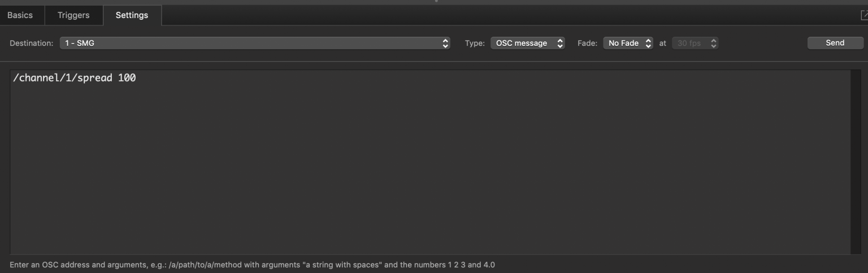Click the Fade popup chevron arrows
Screen dimensions: 868x273
point(648,43)
